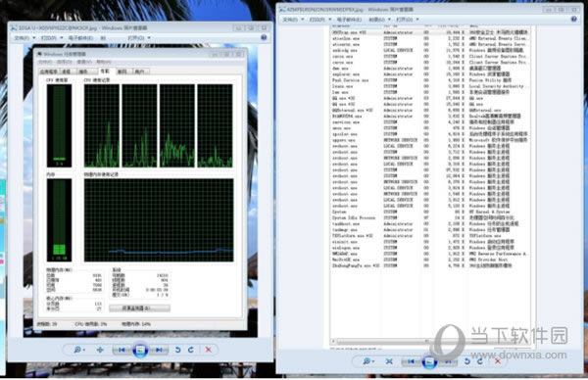This screenshot has width=588, height=380.
Task: Open 打印(P) menu in left photo viewer
Action: [x=51, y=38]
